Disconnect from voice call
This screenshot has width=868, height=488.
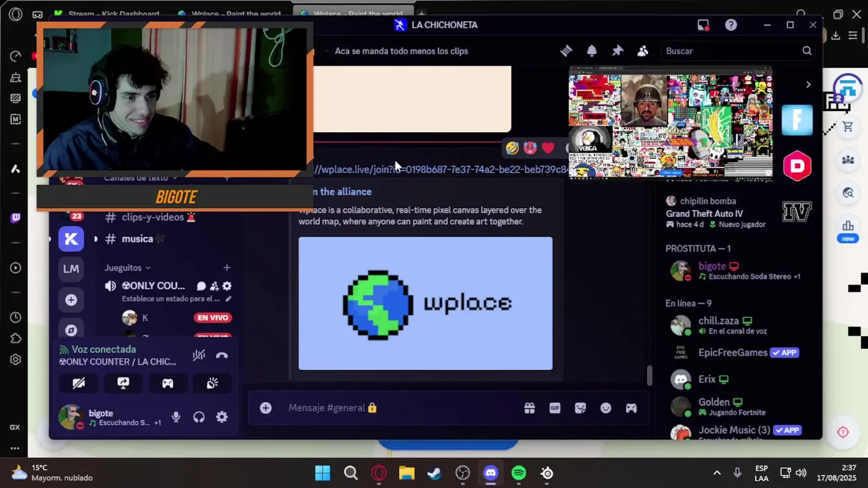pyautogui.click(x=222, y=355)
